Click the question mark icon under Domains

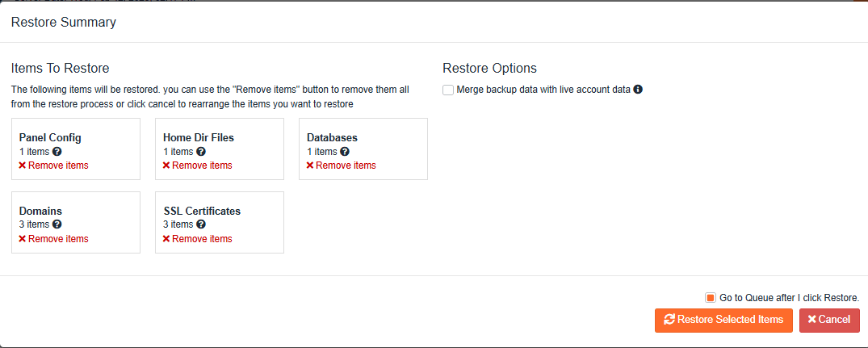click(x=57, y=224)
